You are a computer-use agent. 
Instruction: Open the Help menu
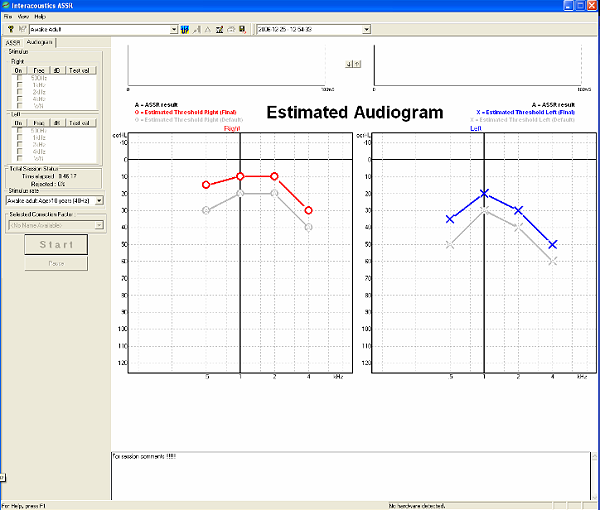click(40, 17)
